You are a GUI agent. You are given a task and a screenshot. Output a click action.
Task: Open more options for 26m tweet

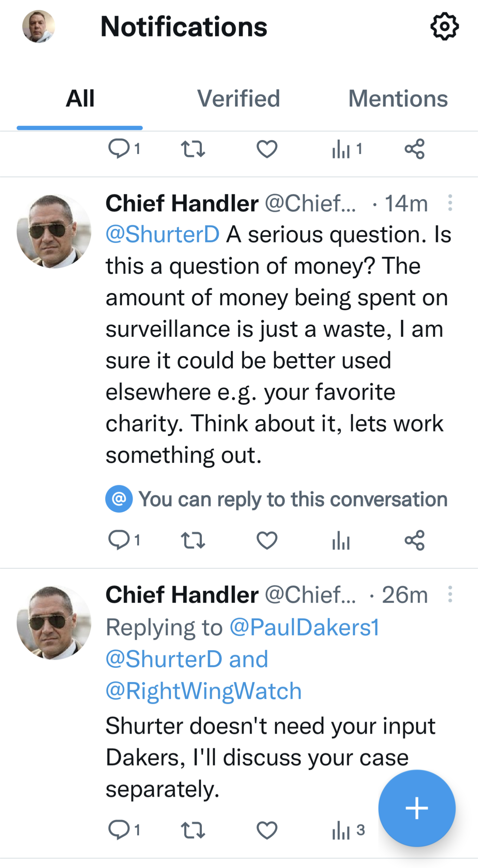point(450,594)
